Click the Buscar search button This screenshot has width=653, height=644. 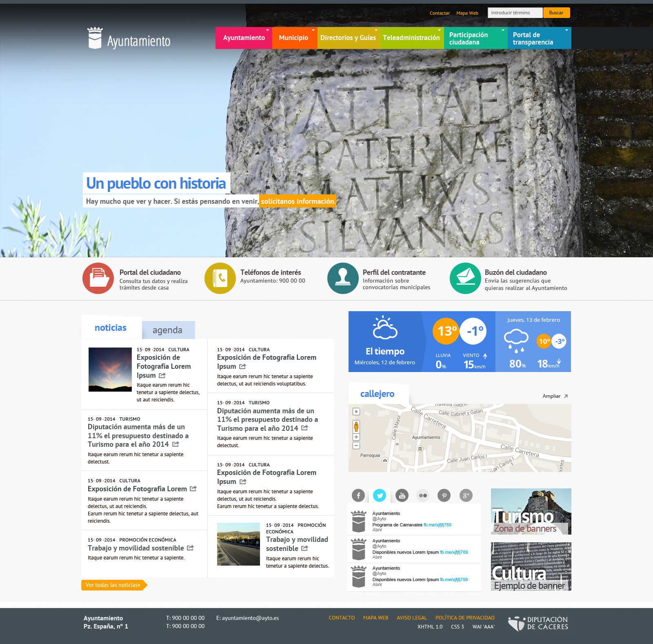(556, 13)
